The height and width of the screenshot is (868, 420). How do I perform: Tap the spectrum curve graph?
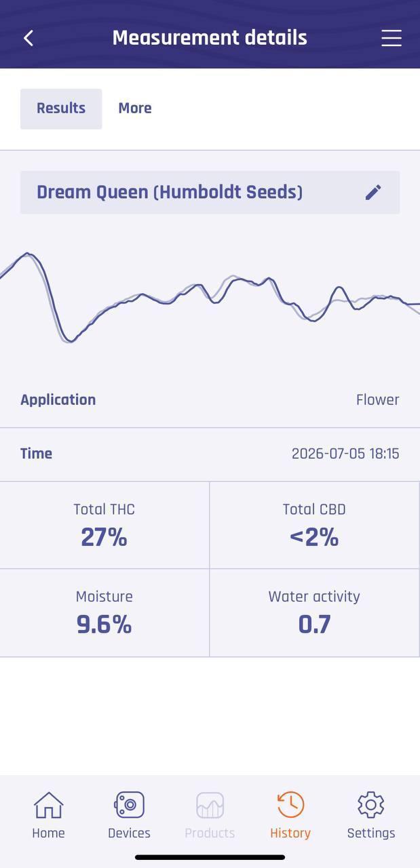tap(210, 297)
